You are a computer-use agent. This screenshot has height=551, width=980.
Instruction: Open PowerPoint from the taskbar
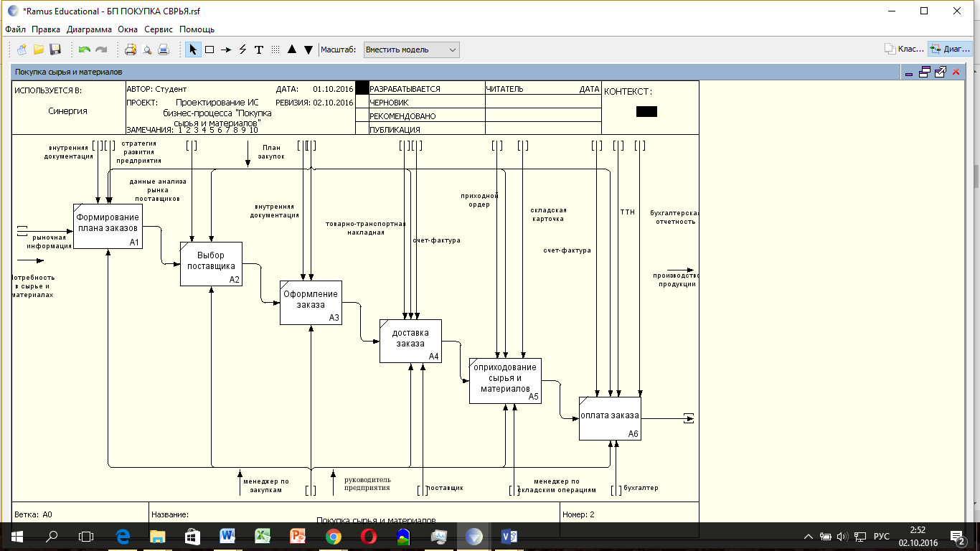coord(298,536)
